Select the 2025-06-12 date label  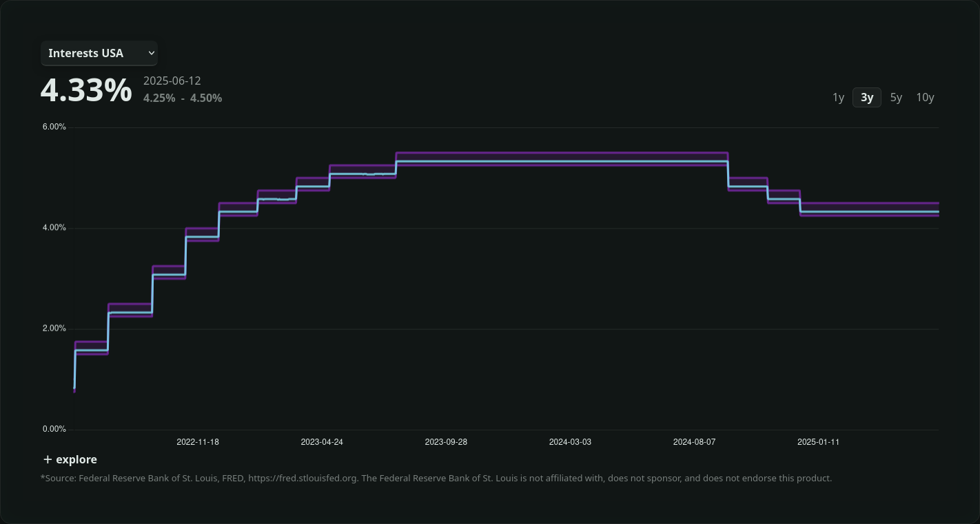pyautogui.click(x=172, y=81)
